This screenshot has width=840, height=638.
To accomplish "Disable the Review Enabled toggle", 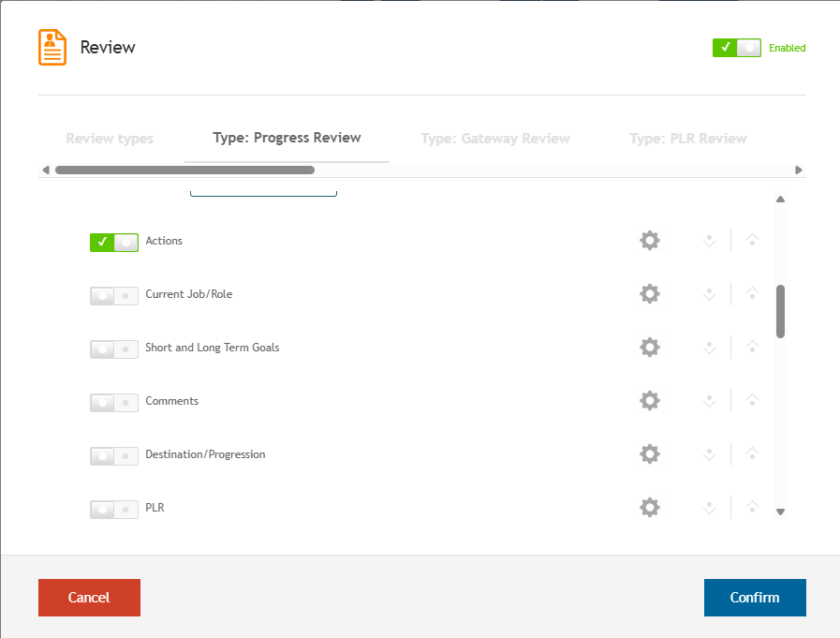I will tap(737, 48).
